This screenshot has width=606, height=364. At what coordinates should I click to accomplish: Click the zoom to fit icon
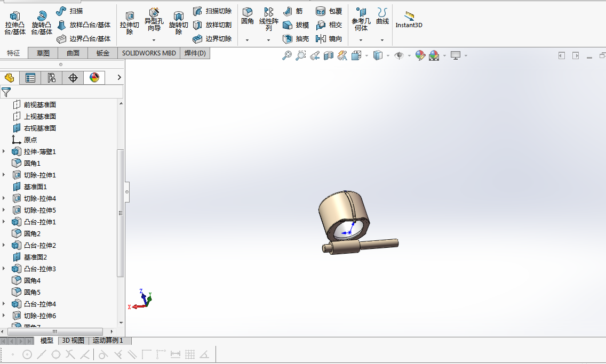tap(287, 55)
